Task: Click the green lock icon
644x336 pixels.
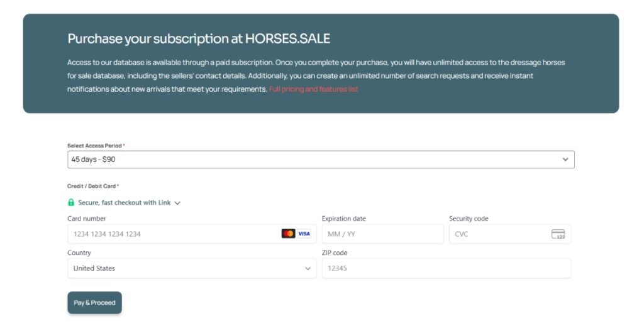Action: pyautogui.click(x=71, y=203)
